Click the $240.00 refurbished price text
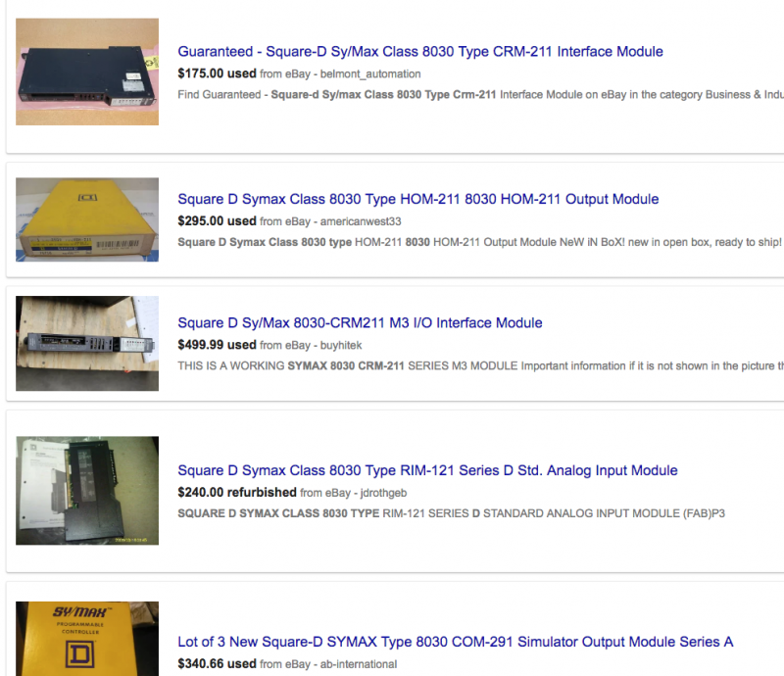The image size is (784, 676). tap(237, 493)
